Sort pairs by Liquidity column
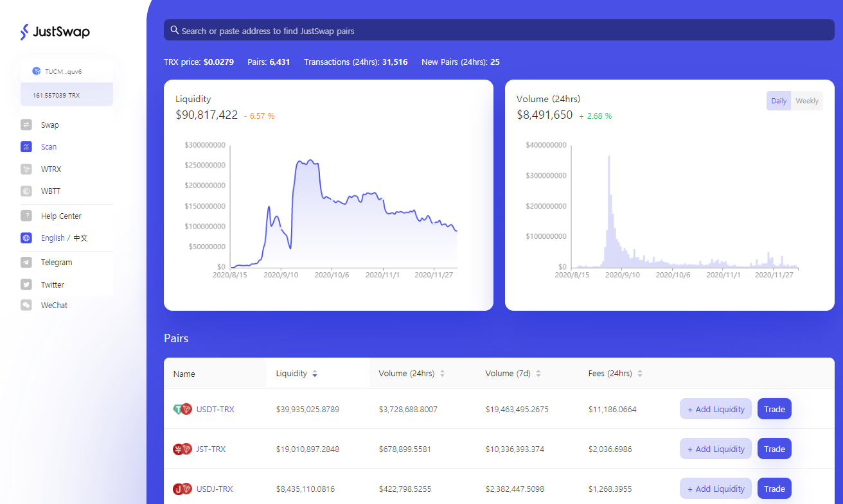Screen dimensions: 843x504 (x=315, y=374)
